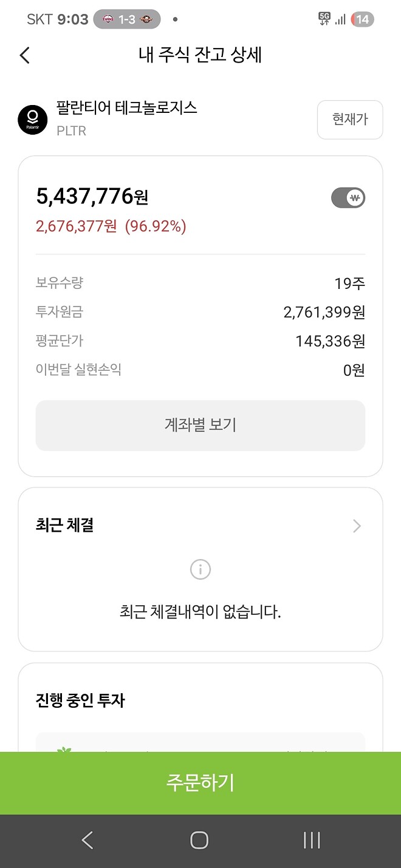Tap the battery indicator showing 14
Viewport: 401px width, 868px height.
click(363, 19)
